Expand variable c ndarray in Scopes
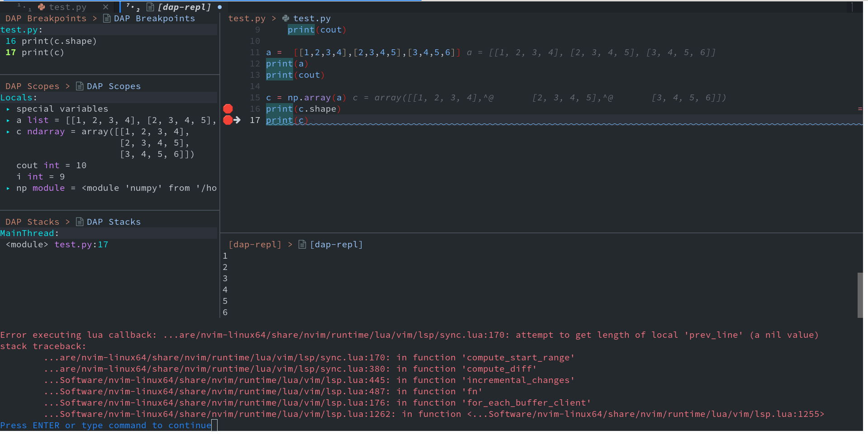Viewport: 868px width, 435px height. (x=8, y=132)
